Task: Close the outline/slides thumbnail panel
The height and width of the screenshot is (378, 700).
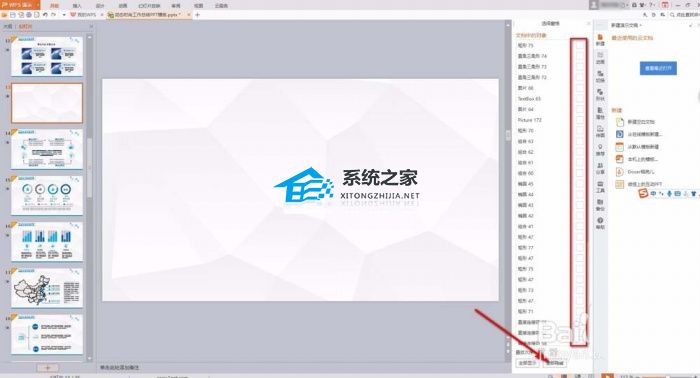Action: pos(91,27)
